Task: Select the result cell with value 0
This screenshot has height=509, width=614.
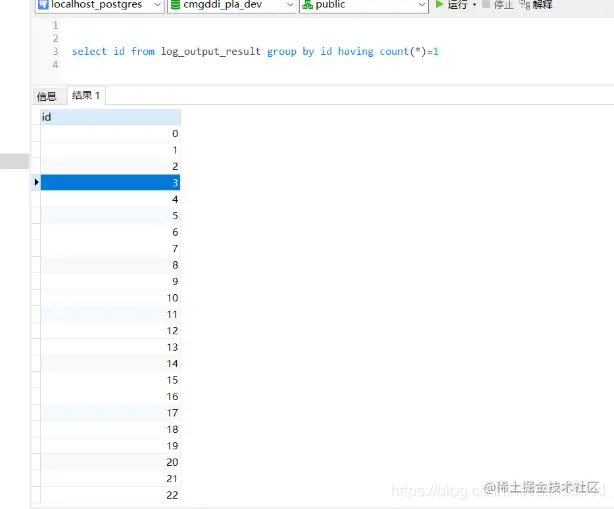Action: click(110, 134)
